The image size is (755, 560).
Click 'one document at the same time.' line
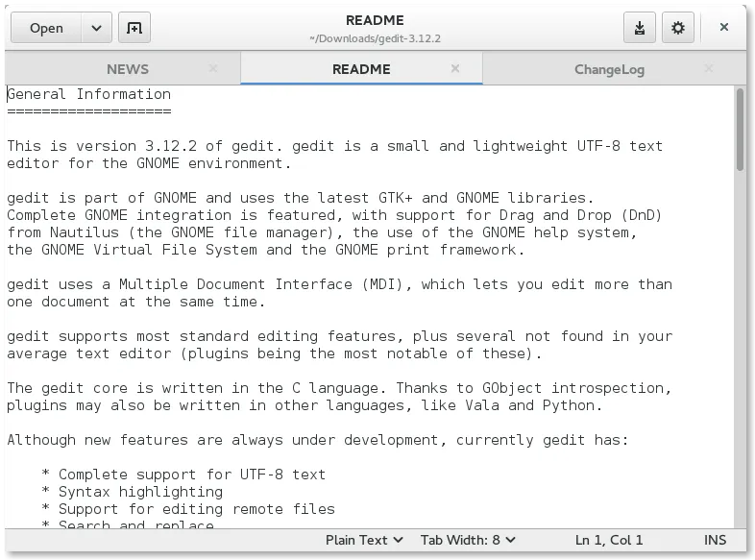click(135, 302)
